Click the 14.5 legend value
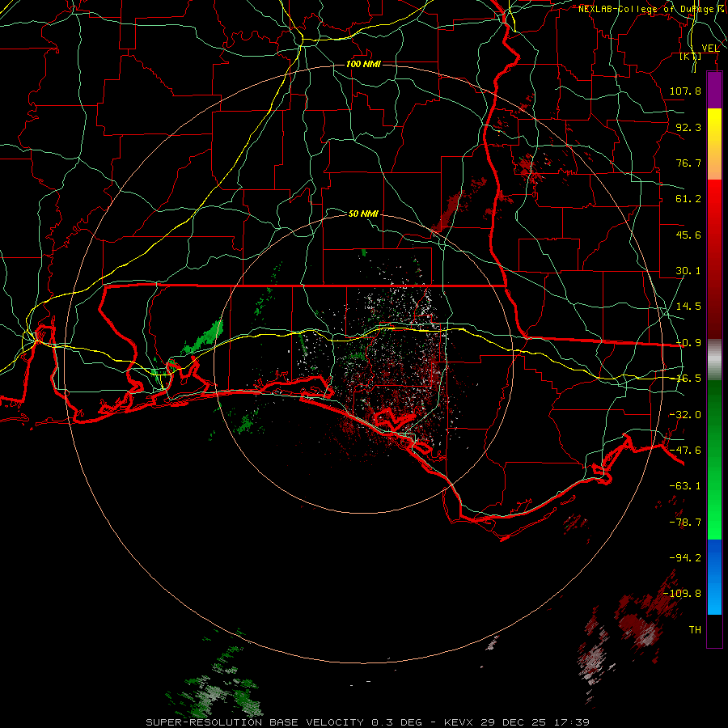The width and height of the screenshot is (728, 728). point(688,307)
